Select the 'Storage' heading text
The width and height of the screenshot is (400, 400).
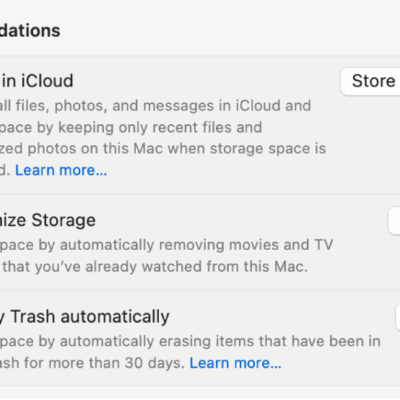pos(64,220)
